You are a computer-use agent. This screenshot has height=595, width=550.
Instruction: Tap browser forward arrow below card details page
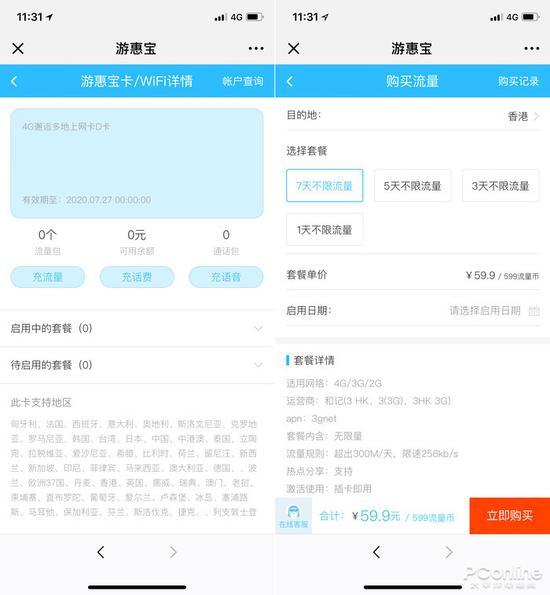pos(173,552)
